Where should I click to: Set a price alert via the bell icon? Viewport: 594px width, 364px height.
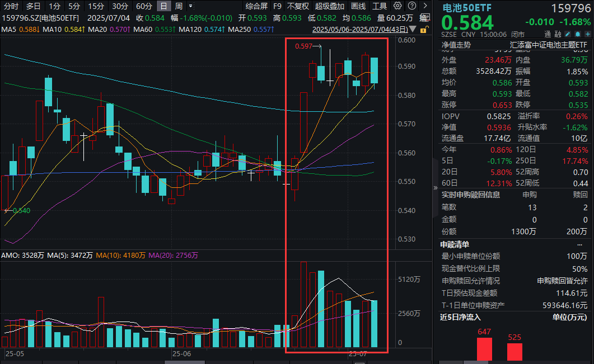click(x=577, y=34)
